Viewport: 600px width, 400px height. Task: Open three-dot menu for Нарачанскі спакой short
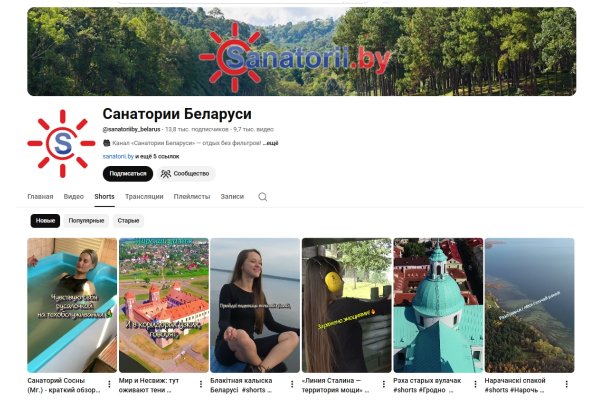click(x=567, y=384)
